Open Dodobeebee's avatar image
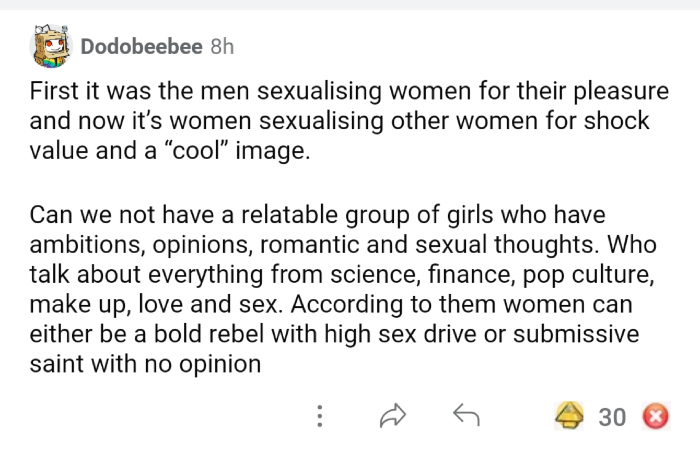 [50, 46]
